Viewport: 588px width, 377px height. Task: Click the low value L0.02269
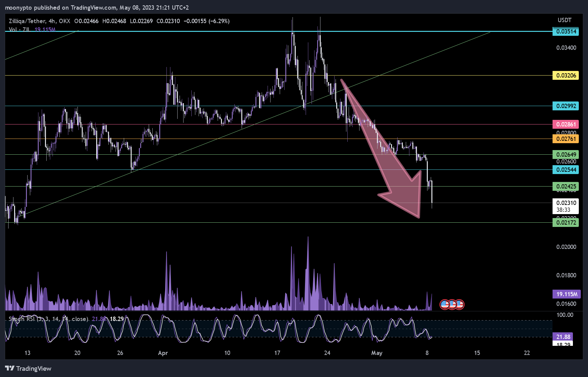(x=142, y=21)
